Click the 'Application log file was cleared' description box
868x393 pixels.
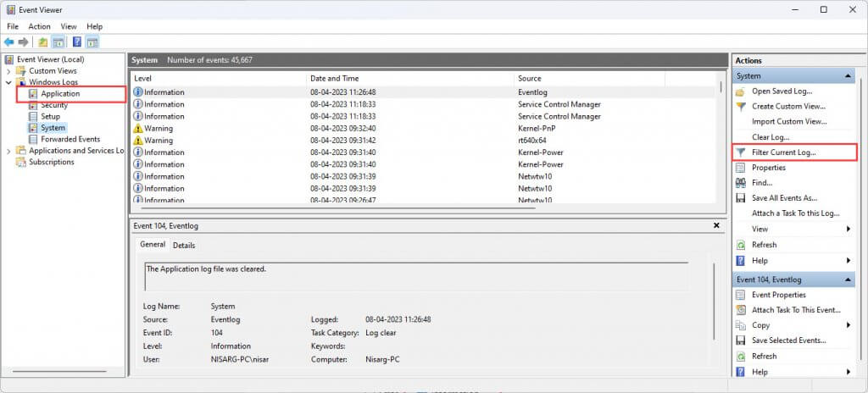point(416,276)
